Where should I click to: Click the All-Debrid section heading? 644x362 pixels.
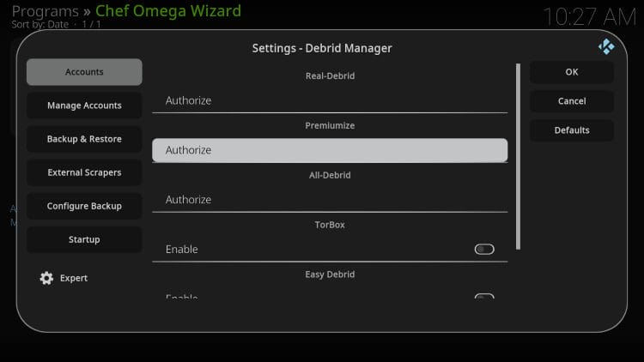tap(330, 175)
